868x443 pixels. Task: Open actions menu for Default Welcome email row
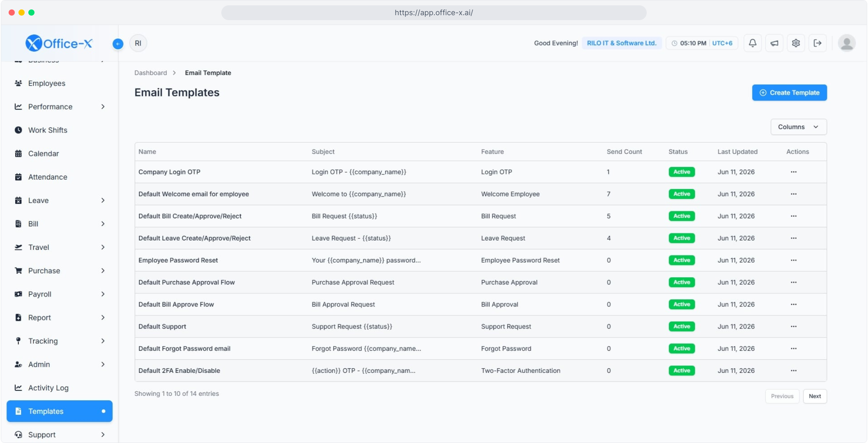pos(793,194)
